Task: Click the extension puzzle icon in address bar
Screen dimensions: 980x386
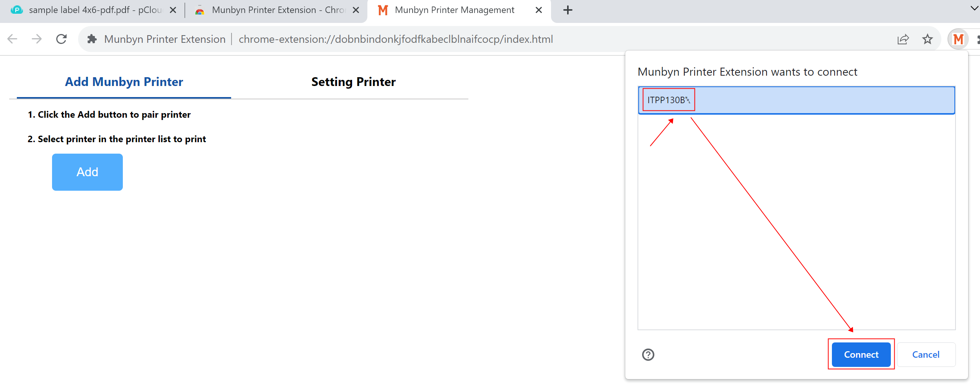Action: tap(92, 39)
